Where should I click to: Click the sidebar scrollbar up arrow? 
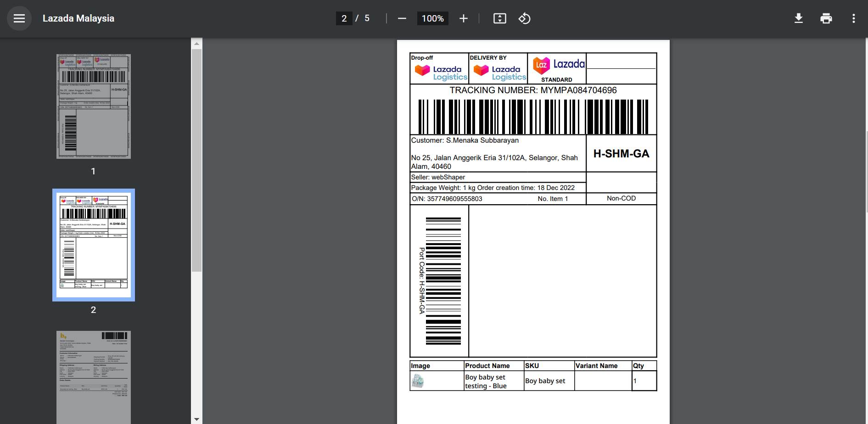point(196,44)
